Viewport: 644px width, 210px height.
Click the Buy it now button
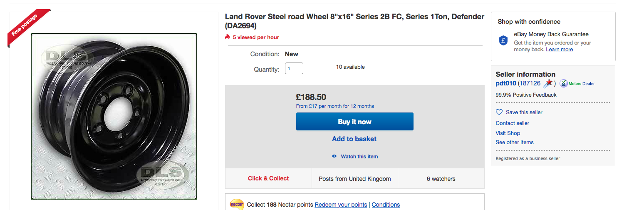[x=354, y=122]
